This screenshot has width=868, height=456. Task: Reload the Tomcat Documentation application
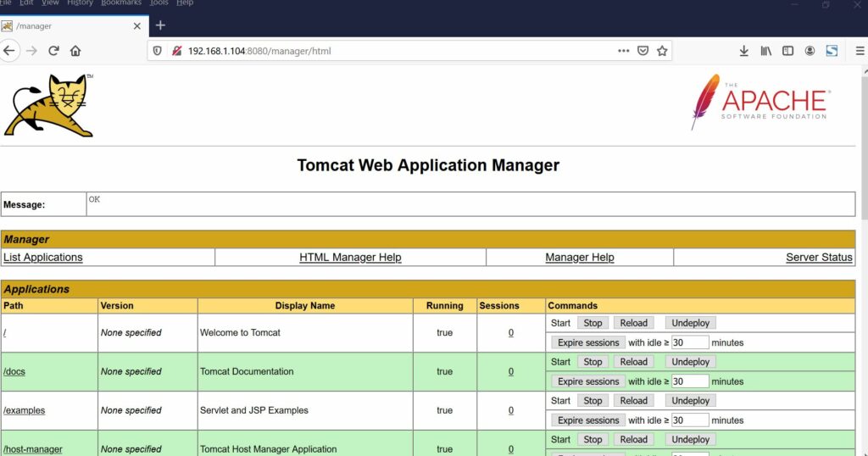[x=633, y=361]
